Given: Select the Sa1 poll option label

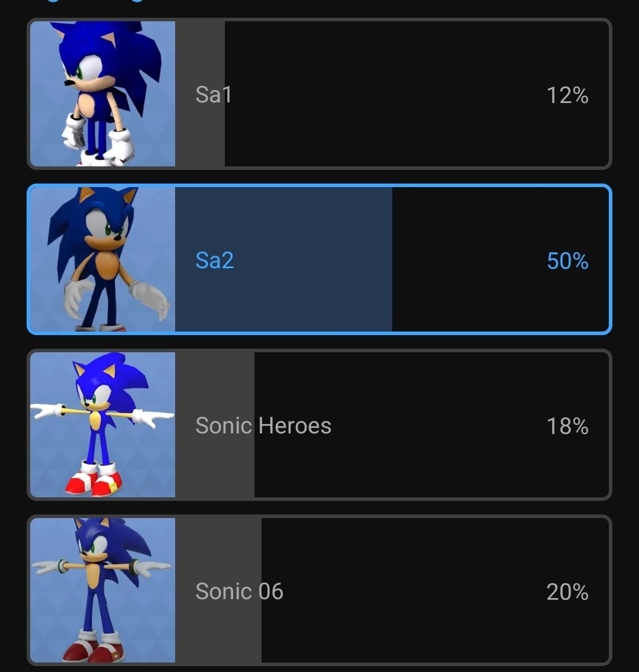Looking at the screenshot, I should [x=214, y=94].
